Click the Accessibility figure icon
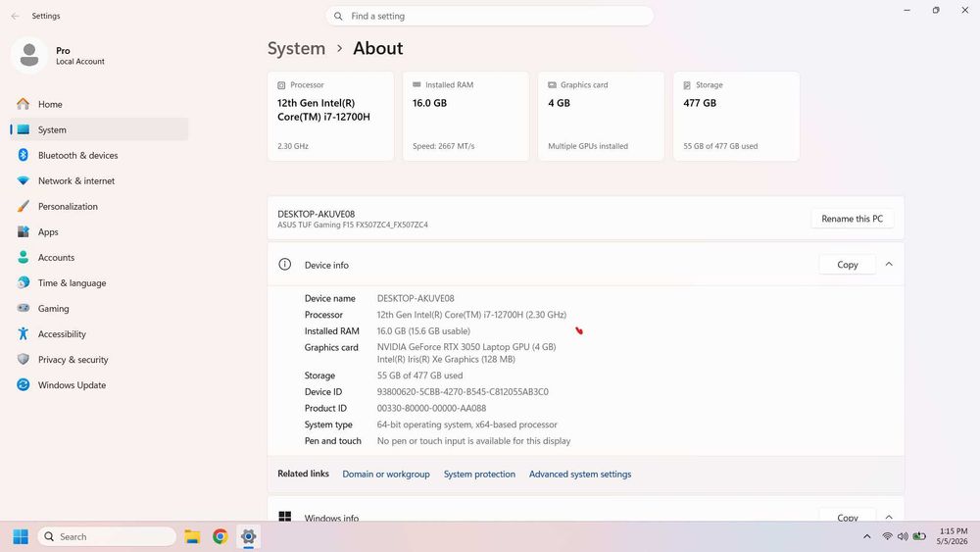Image resolution: width=980 pixels, height=552 pixels. [24, 333]
